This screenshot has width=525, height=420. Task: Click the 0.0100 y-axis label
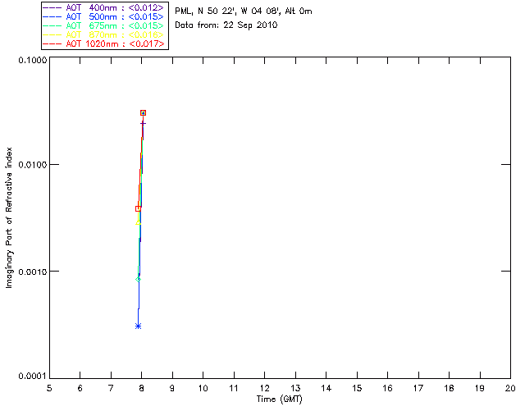[x=32, y=165]
